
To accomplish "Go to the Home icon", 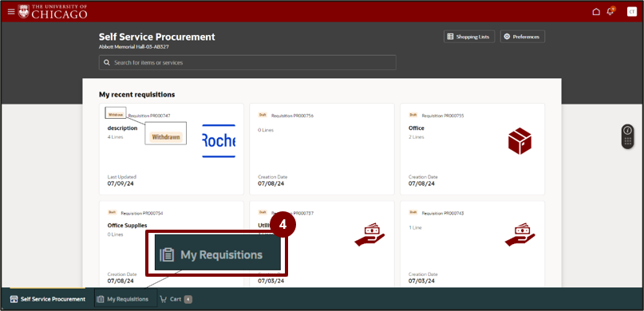I will tap(596, 11).
